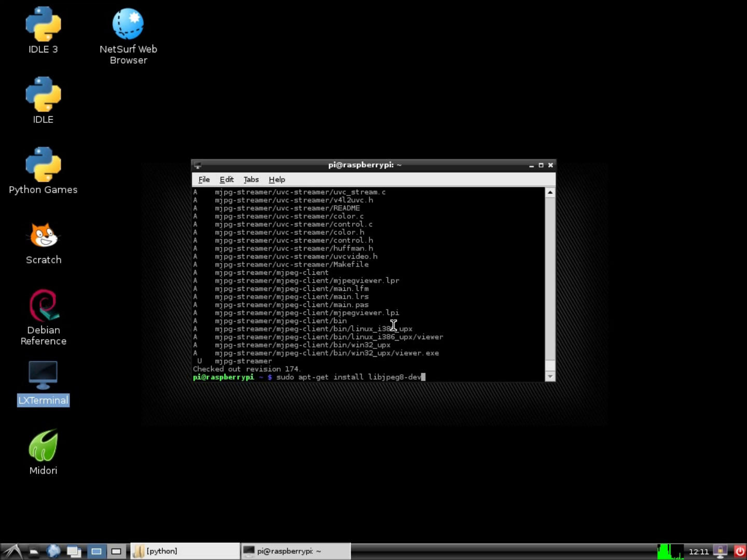747x560 pixels.
Task: Select the LXTerminal desktop icon
Action: (43, 383)
